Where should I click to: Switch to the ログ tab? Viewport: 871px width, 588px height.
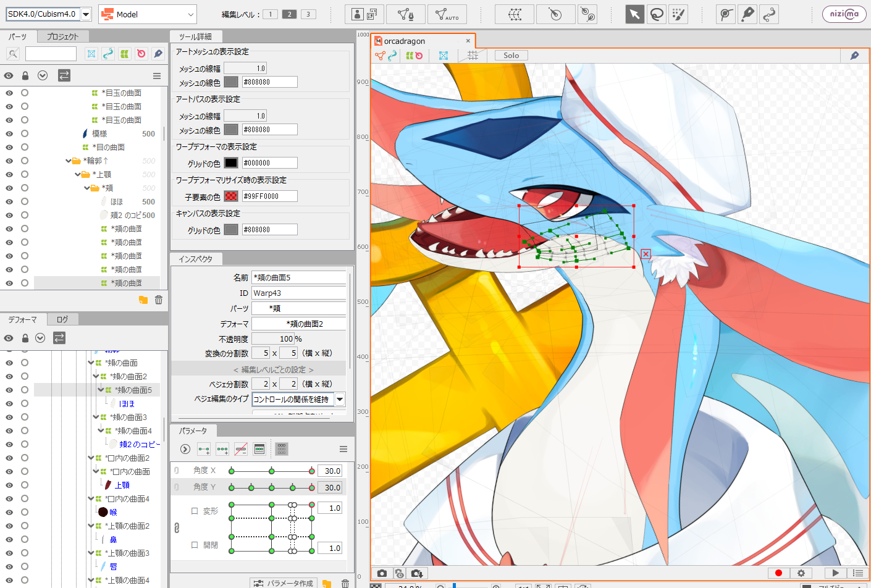62,319
